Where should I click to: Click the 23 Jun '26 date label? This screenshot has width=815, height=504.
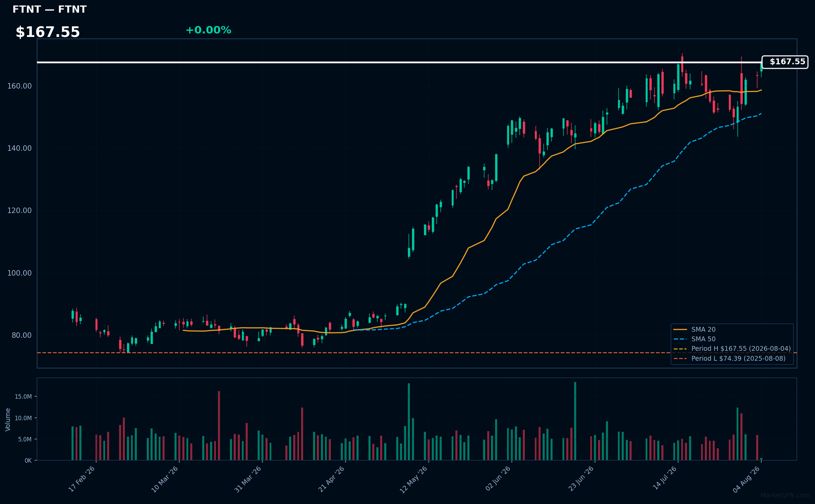(581, 479)
